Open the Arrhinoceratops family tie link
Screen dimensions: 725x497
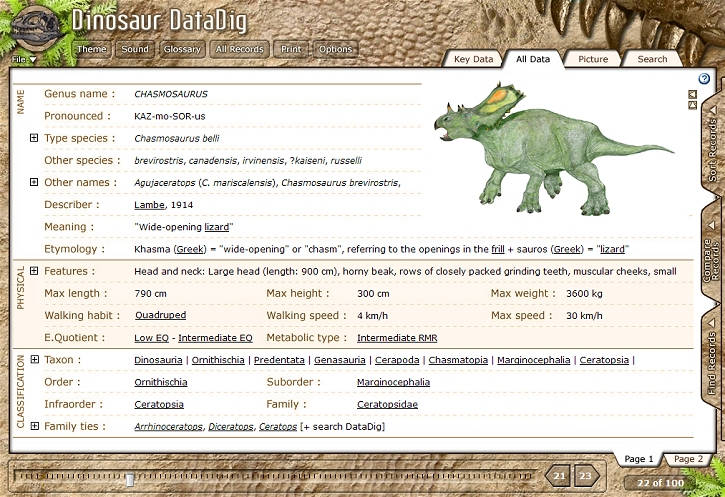tap(168, 427)
